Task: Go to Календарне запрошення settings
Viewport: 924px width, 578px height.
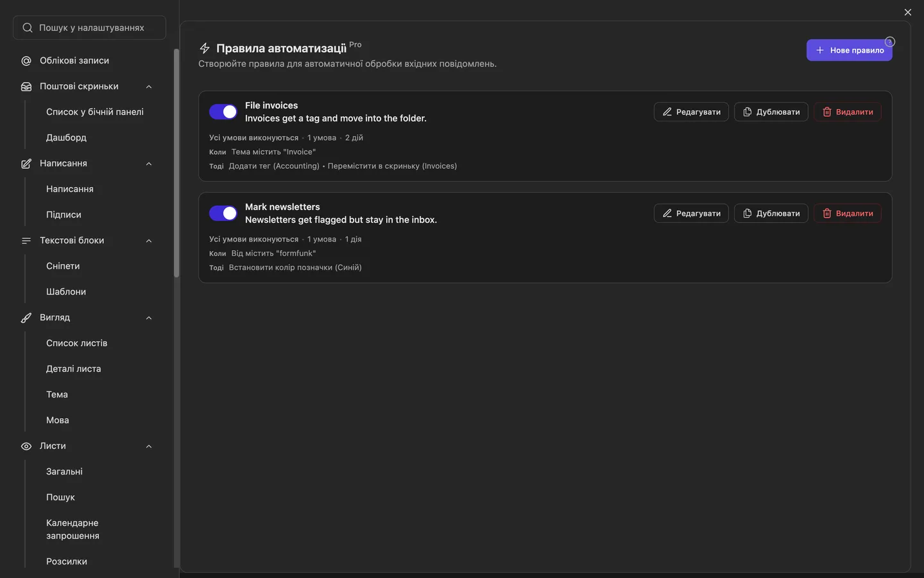Action: [73, 529]
